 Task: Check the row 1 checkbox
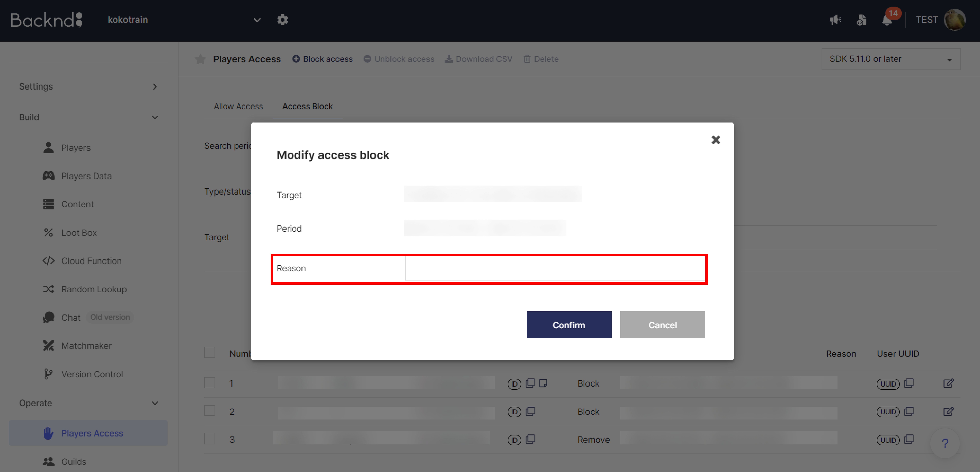pos(210,383)
